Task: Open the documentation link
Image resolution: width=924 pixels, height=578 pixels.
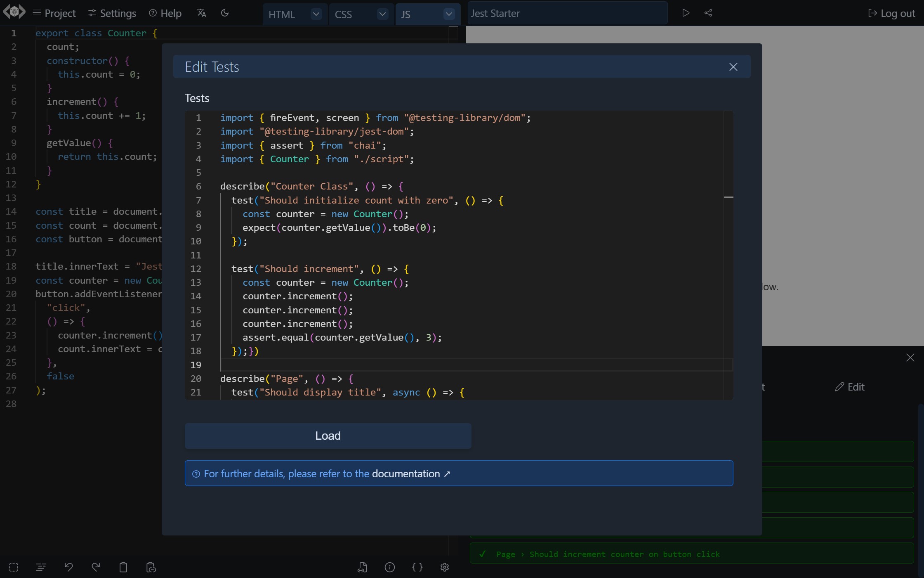Action: pos(405,474)
